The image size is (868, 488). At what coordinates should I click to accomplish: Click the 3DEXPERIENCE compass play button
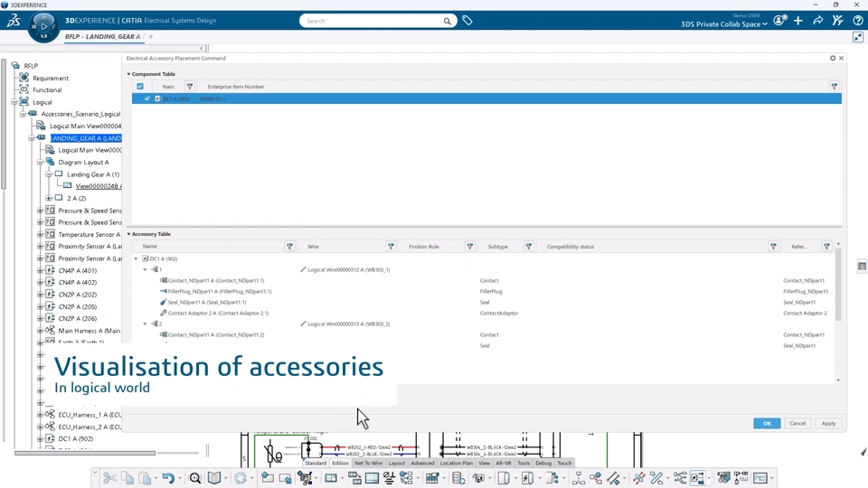[43, 26]
